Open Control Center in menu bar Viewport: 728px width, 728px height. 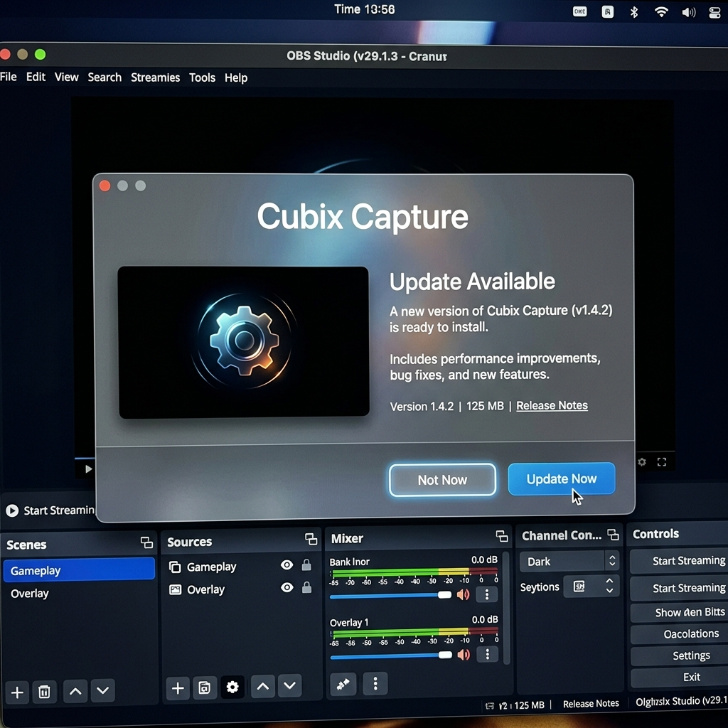714,13
